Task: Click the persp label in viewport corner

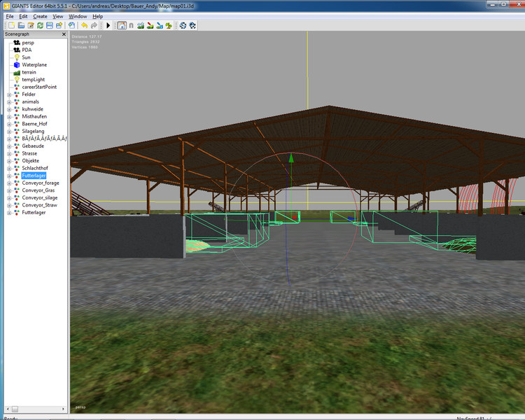Action: [80, 407]
